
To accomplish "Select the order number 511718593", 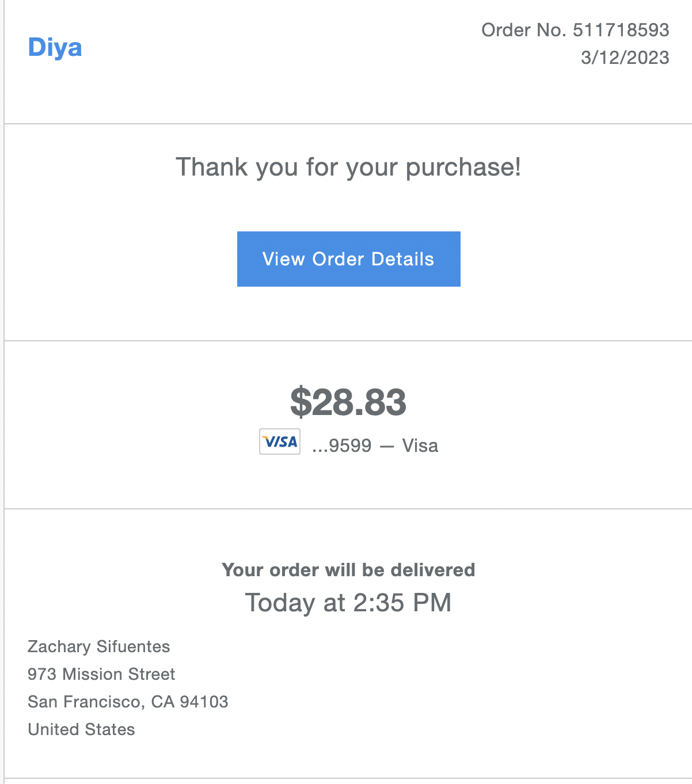I will (621, 30).
